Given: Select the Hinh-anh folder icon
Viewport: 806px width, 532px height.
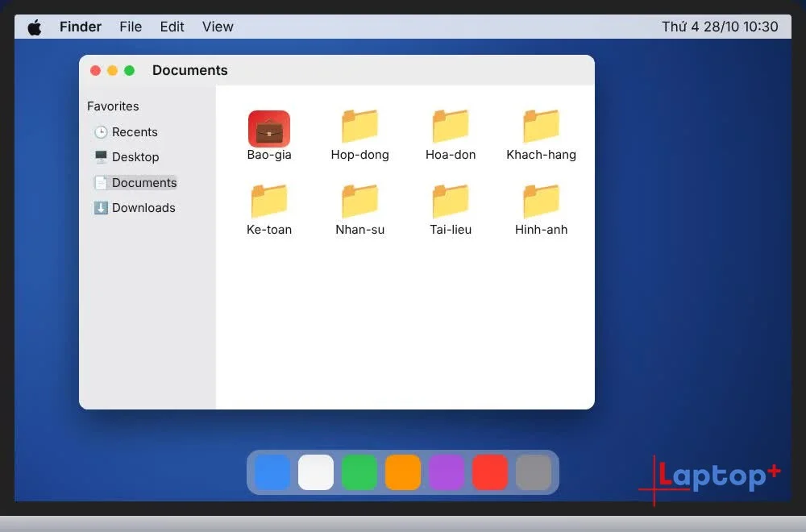Looking at the screenshot, I should (x=542, y=201).
